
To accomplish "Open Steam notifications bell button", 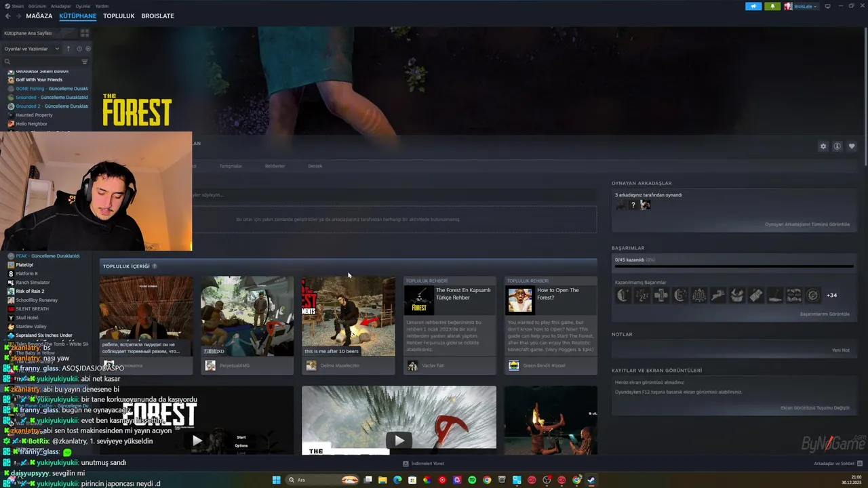I will [772, 6].
